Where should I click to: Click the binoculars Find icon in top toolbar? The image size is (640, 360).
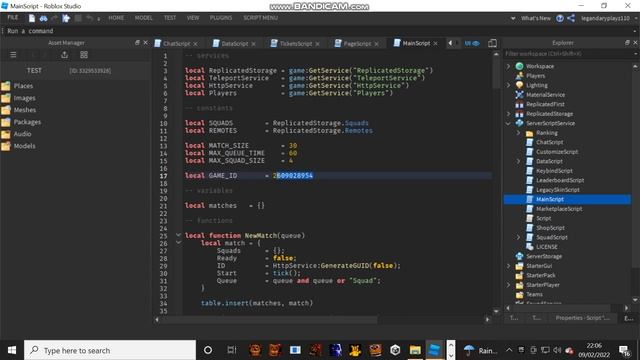pos(43,18)
